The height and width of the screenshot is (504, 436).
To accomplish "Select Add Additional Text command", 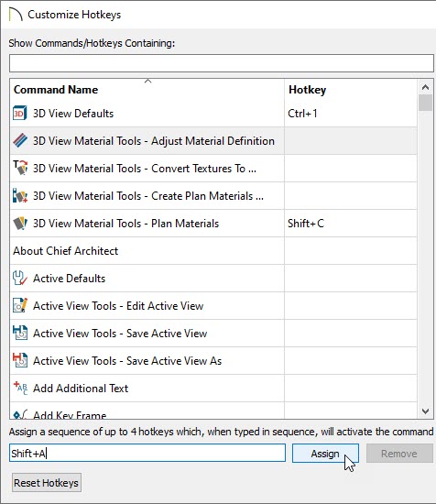I will (x=81, y=389).
